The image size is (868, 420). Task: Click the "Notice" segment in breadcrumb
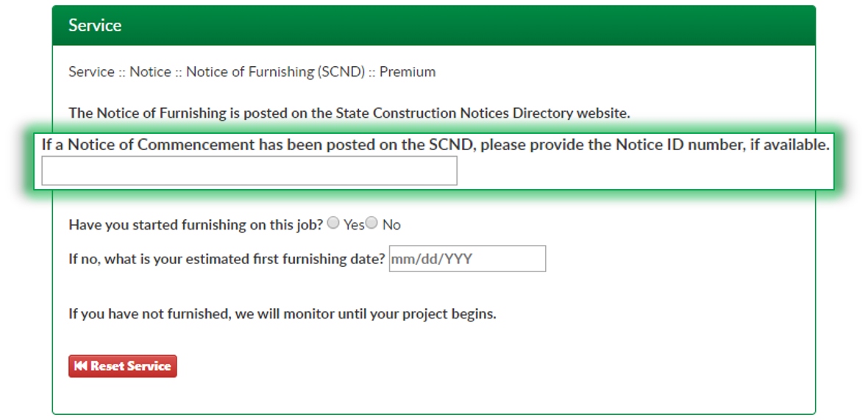(150, 72)
